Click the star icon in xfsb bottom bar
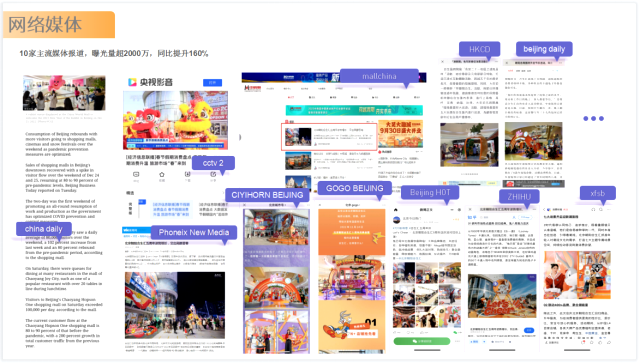640x364 pixels. click(591, 342)
